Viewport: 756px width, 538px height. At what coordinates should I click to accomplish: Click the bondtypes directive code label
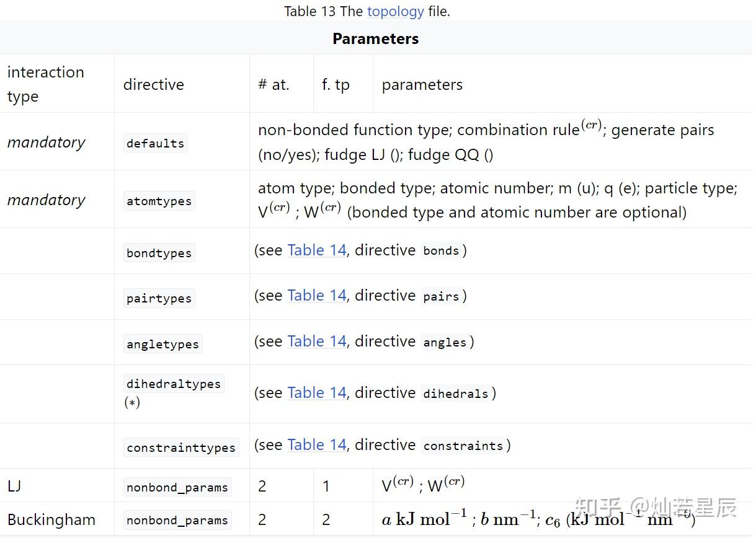(159, 253)
